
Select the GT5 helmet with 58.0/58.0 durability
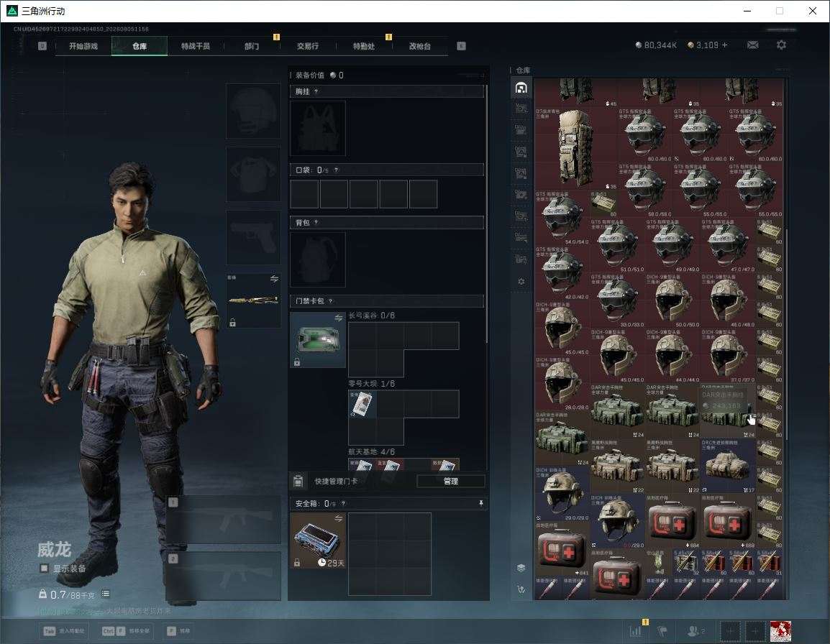(644, 190)
